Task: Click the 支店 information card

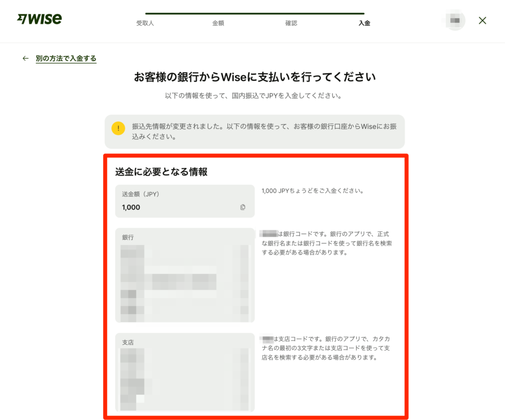Action: [x=185, y=373]
